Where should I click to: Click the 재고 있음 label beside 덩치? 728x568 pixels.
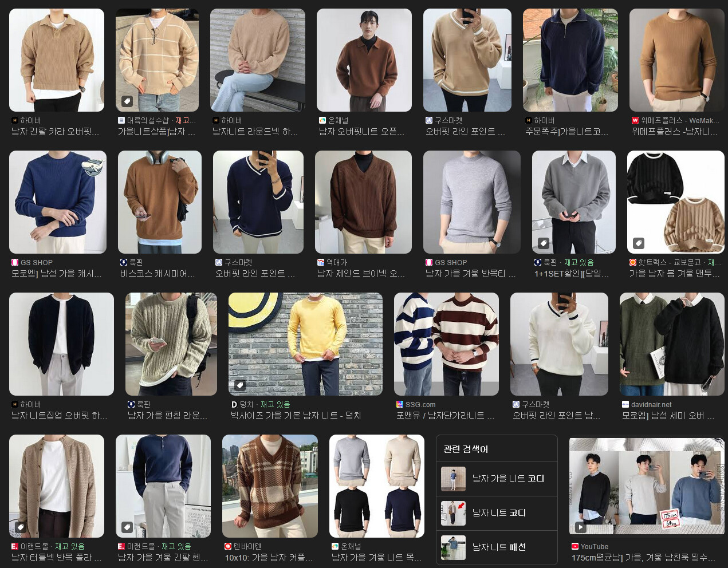click(x=276, y=404)
